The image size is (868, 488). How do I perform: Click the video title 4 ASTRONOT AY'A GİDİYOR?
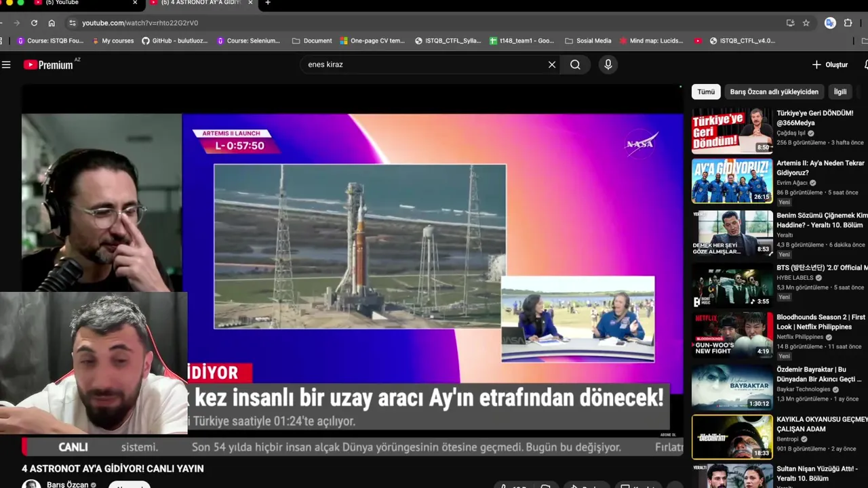point(113,468)
